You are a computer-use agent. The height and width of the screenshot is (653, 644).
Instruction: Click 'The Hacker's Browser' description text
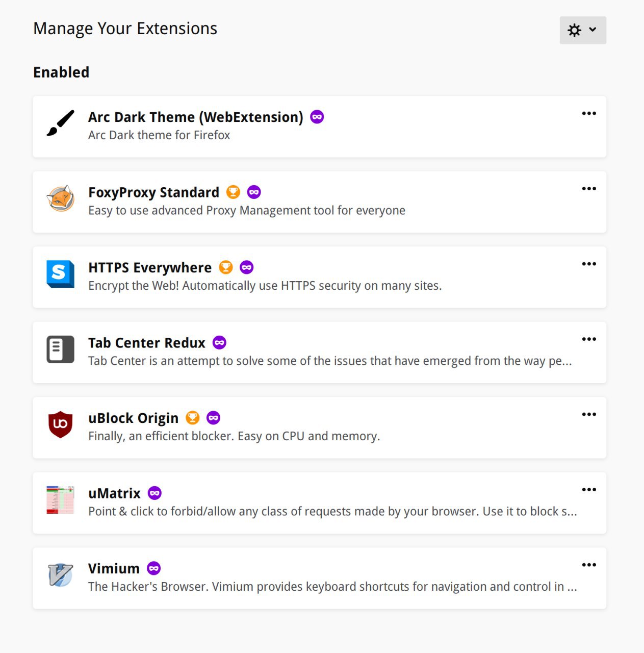pos(332,587)
